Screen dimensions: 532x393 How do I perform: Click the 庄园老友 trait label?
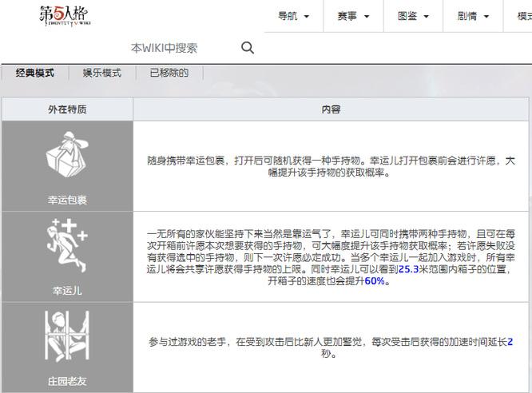coord(67,381)
